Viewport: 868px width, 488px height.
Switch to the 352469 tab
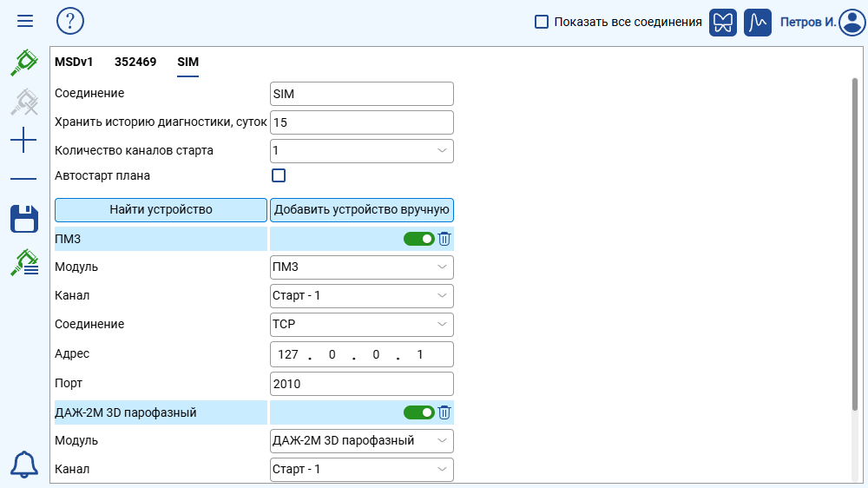tap(135, 62)
